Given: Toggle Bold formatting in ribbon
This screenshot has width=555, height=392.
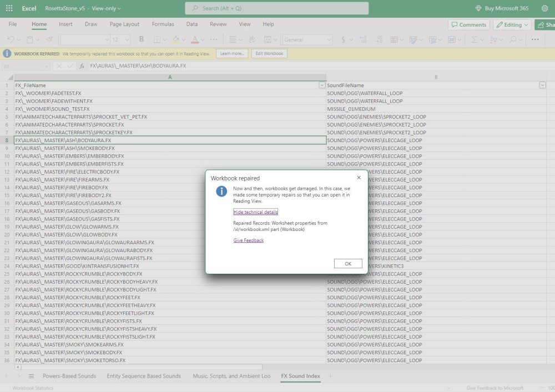Looking at the screenshot, I should point(142,39).
